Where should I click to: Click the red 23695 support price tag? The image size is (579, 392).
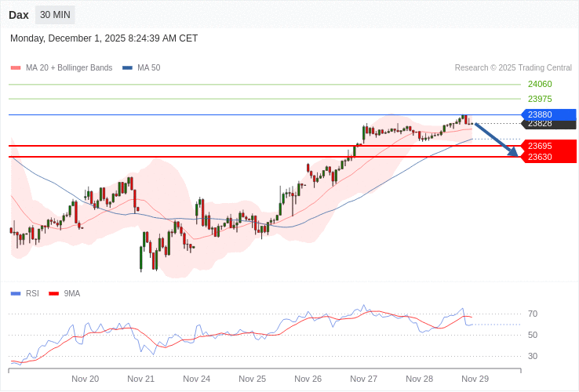coord(548,146)
